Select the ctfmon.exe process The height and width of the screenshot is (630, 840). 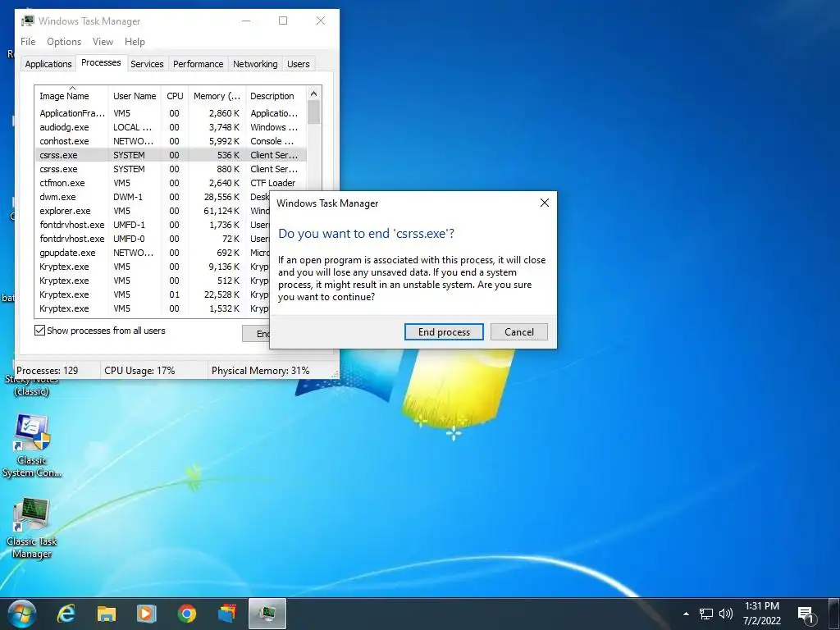[x=171, y=183]
